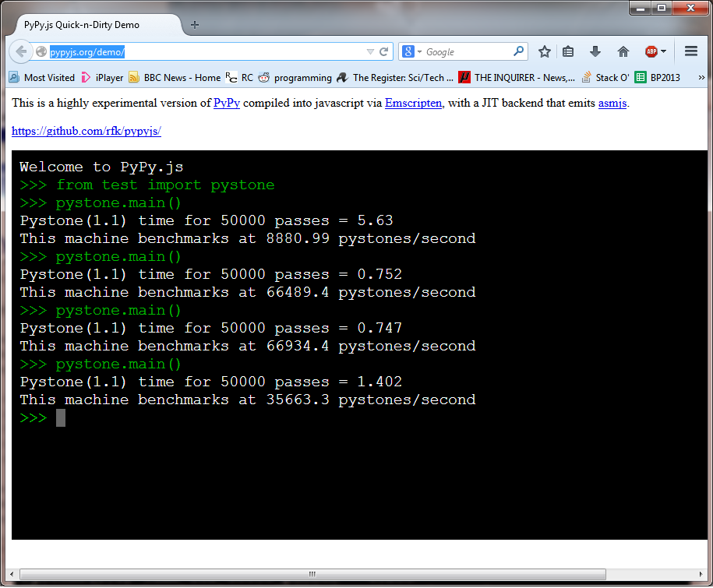Navigate back using the back arrow

click(x=21, y=52)
